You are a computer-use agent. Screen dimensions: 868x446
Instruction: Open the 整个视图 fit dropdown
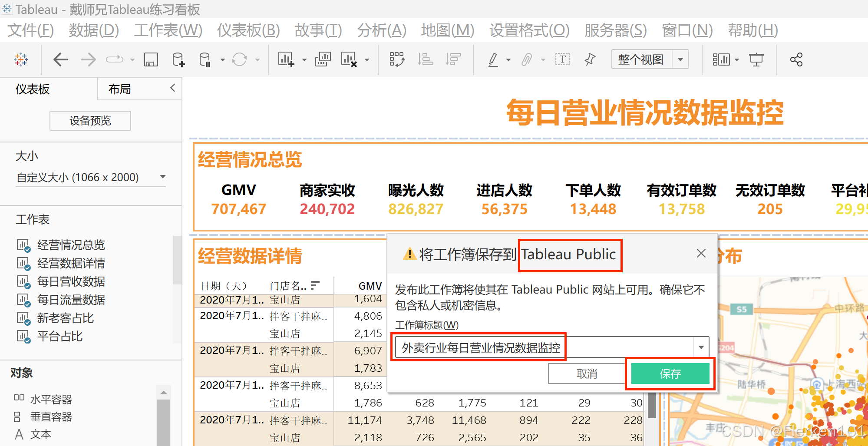point(680,59)
